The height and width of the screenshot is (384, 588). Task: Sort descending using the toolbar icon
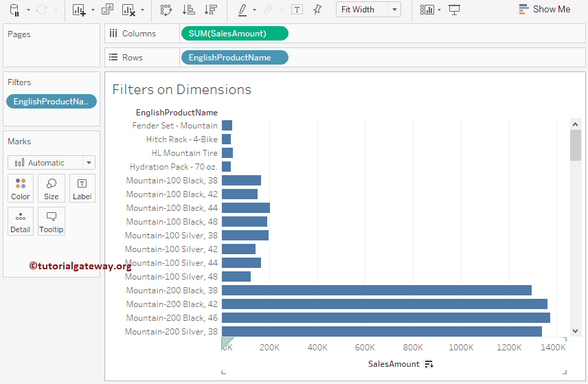click(211, 10)
